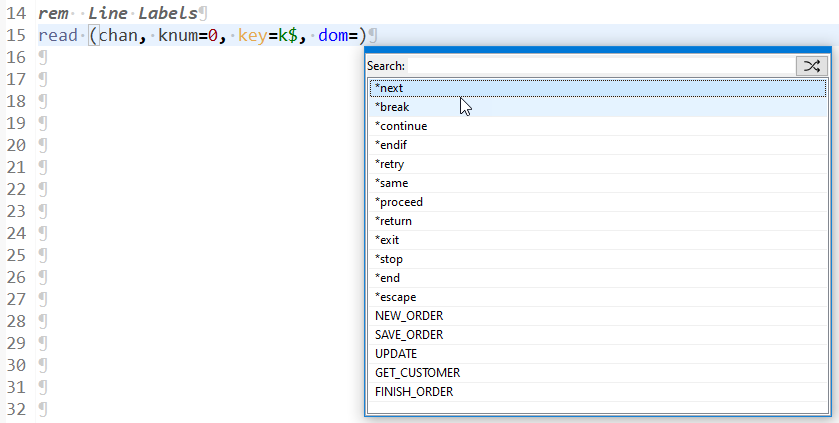Select the *same list item
839x423 pixels.
(x=391, y=183)
